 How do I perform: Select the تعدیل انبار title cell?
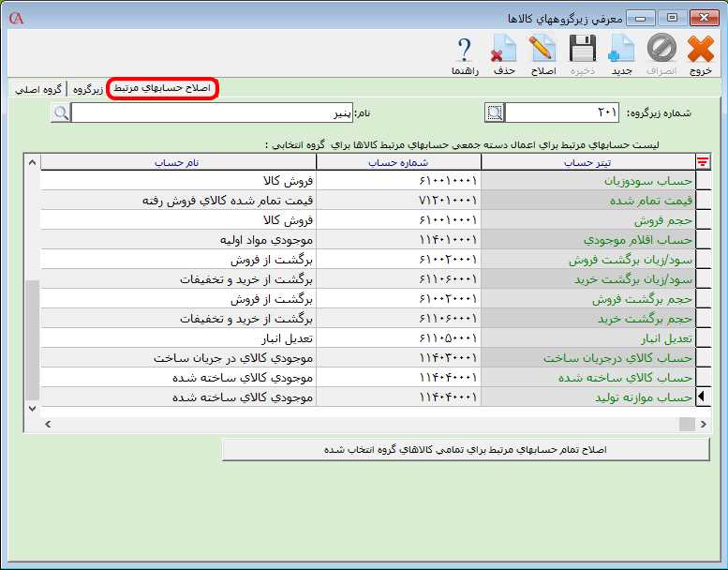(588, 338)
